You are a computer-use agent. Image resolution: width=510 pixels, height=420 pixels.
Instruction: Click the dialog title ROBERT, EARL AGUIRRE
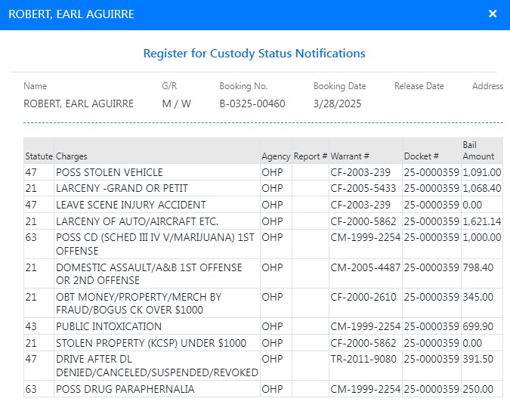coord(71,14)
